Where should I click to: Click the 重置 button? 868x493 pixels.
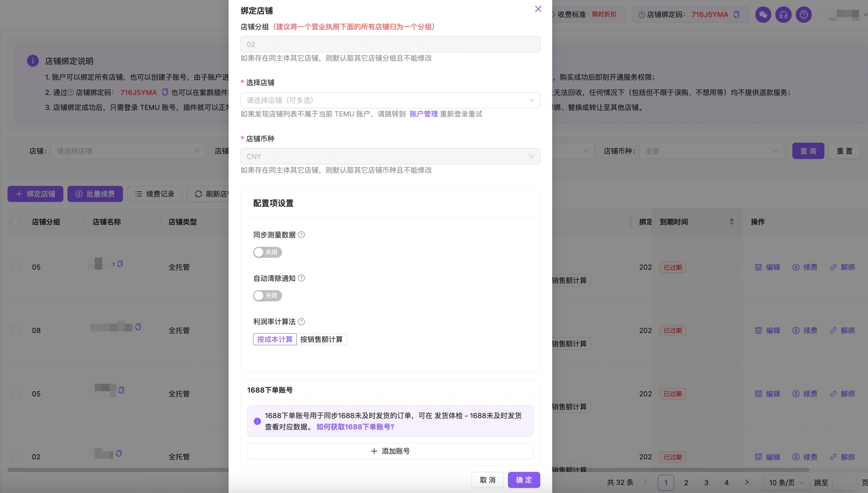pos(844,151)
